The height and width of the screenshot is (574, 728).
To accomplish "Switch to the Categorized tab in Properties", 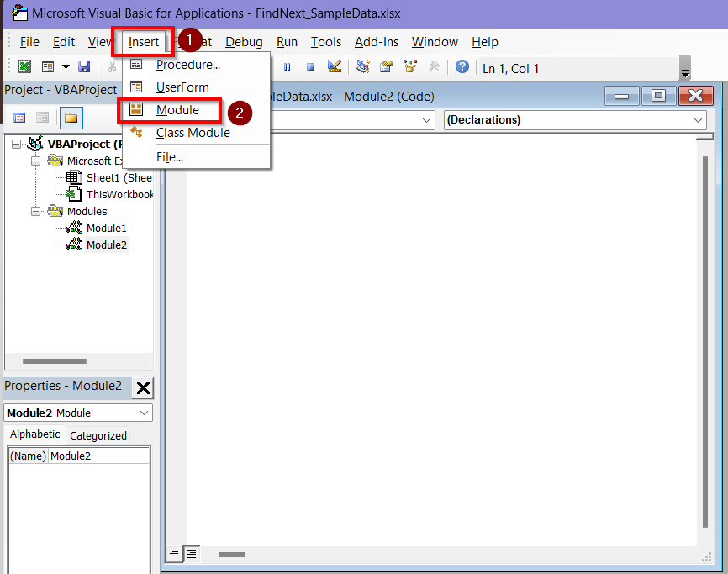I will coord(98,434).
